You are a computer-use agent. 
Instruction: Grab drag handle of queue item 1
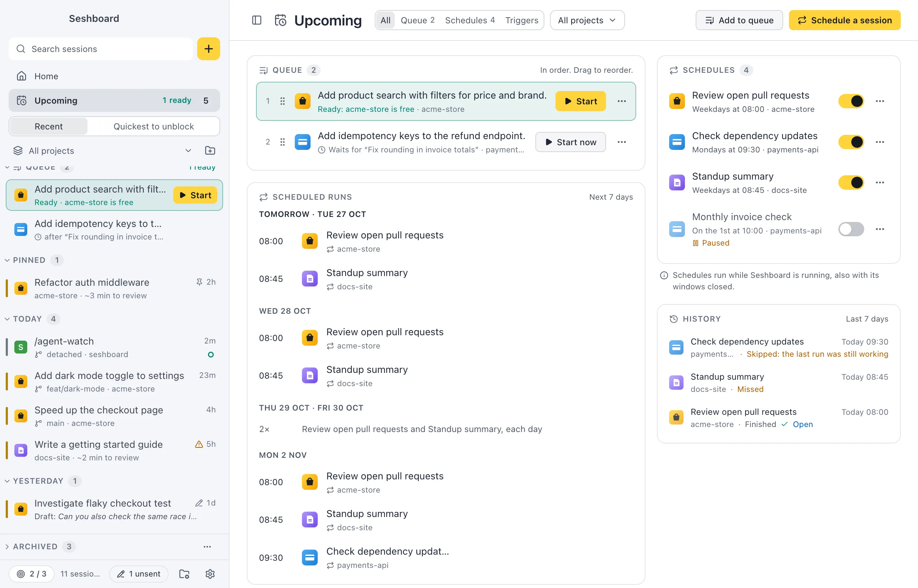point(283,101)
